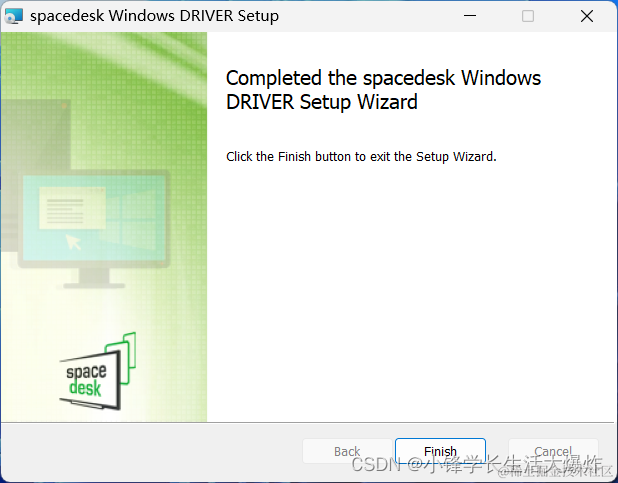Click the spacedesk installer icon in title bar
Screen dimensions: 618x483
[x=14, y=16]
